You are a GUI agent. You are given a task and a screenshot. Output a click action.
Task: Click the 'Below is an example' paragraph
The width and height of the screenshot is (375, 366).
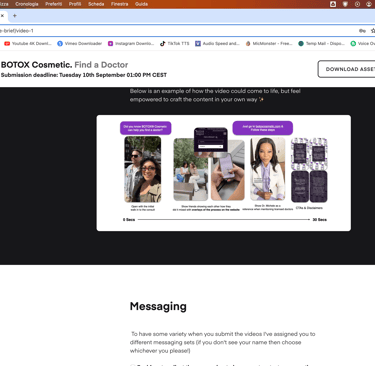tap(215, 95)
